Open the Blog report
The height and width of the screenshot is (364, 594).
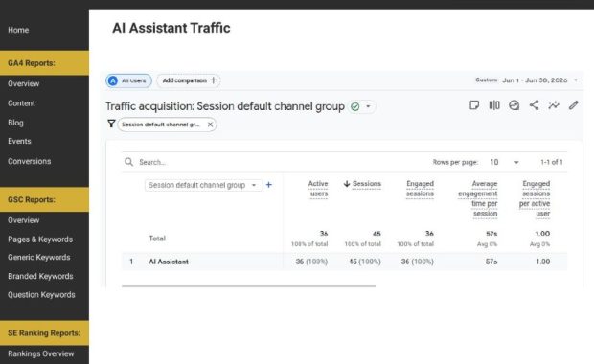click(x=15, y=123)
